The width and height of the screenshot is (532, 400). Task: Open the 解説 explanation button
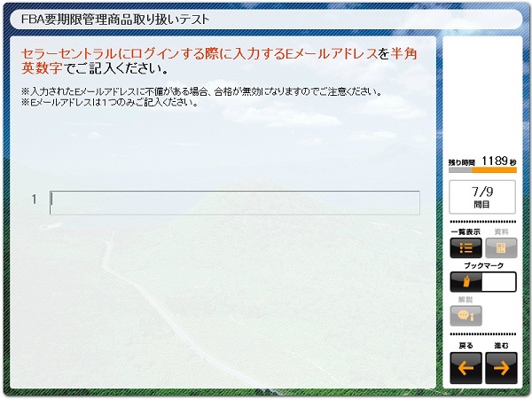click(465, 316)
